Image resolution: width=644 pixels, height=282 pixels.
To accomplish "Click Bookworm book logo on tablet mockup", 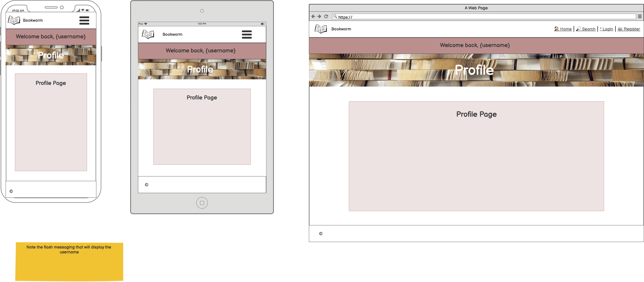I will point(148,34).
